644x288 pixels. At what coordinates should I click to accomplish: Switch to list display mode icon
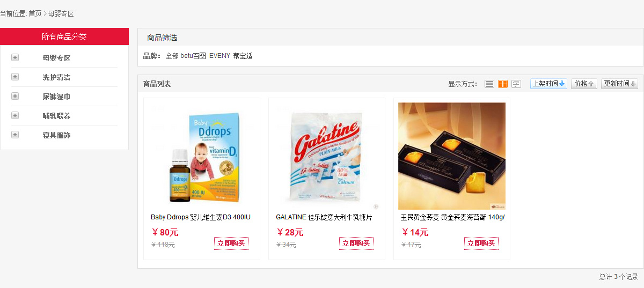(489, 84)
